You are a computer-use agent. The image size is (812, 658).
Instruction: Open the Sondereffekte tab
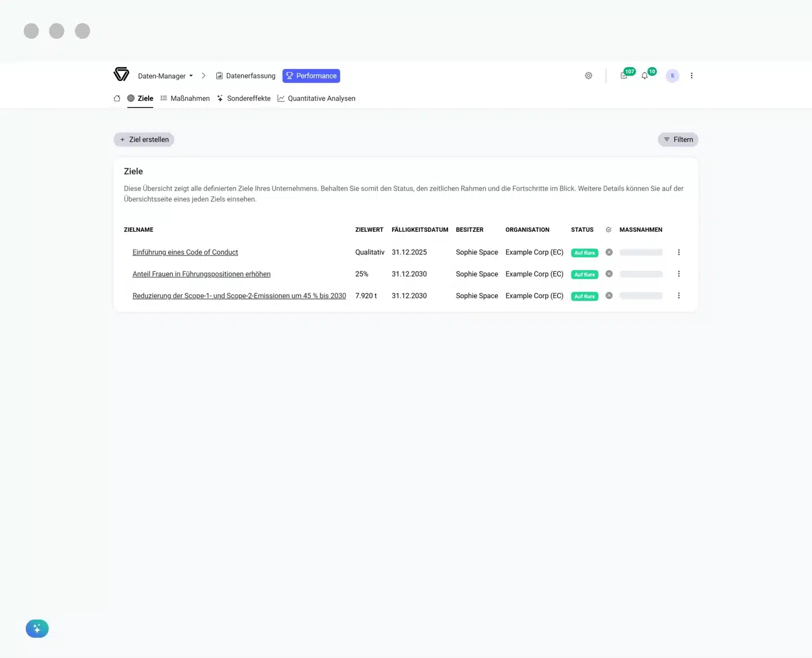click(x=244, y=99)
